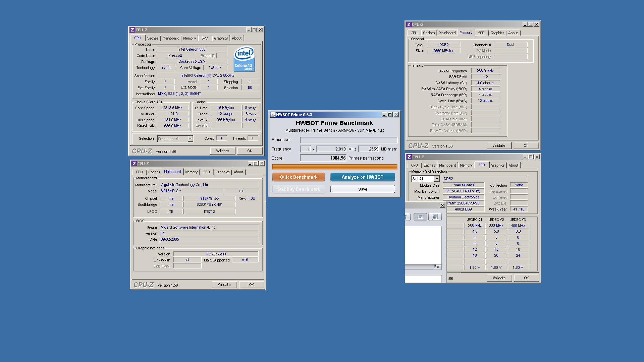
Task: Click OK in Celeron CPU-Z window
Action: tap(250, 151)
